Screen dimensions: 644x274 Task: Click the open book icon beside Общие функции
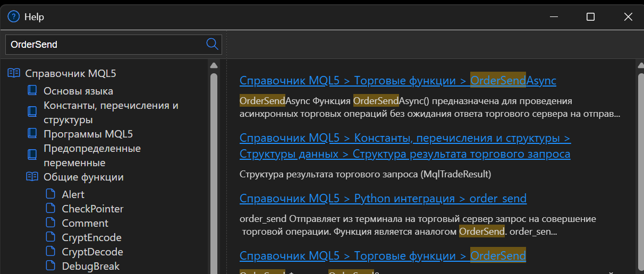tap(32, 177)
